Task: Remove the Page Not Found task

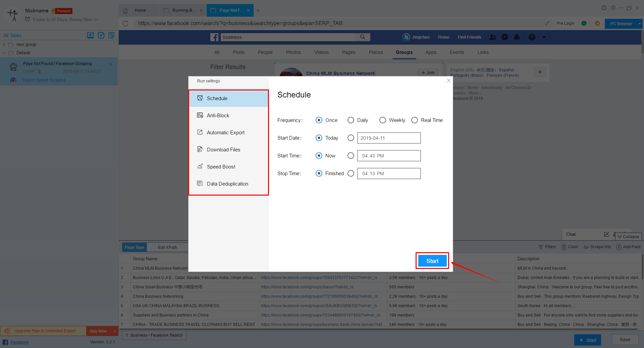Action: (x=111, y=64)
